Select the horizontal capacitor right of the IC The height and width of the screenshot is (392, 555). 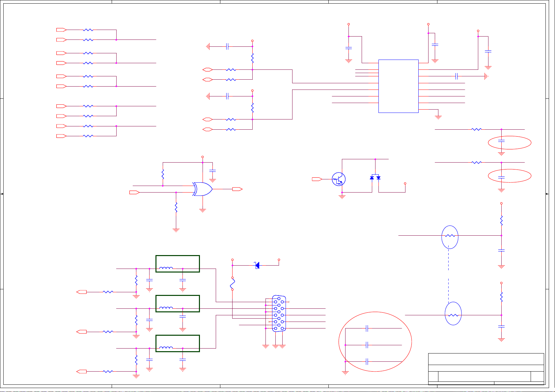[457, 76]
